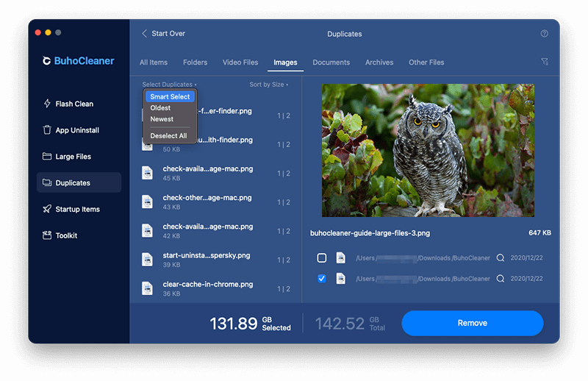Click the Remove button
Screen dimensions: 588x381
click(472, 323)
